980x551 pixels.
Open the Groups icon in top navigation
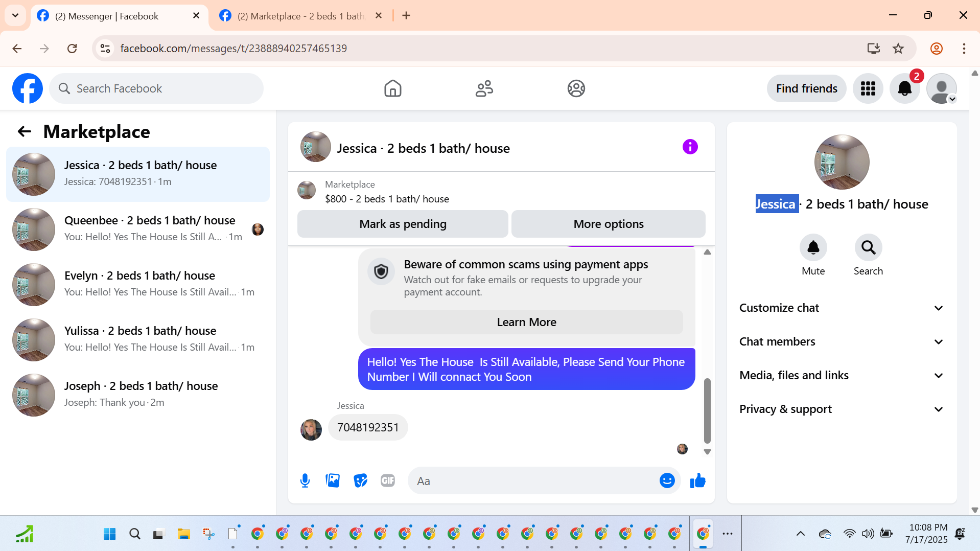pos(576,88)
